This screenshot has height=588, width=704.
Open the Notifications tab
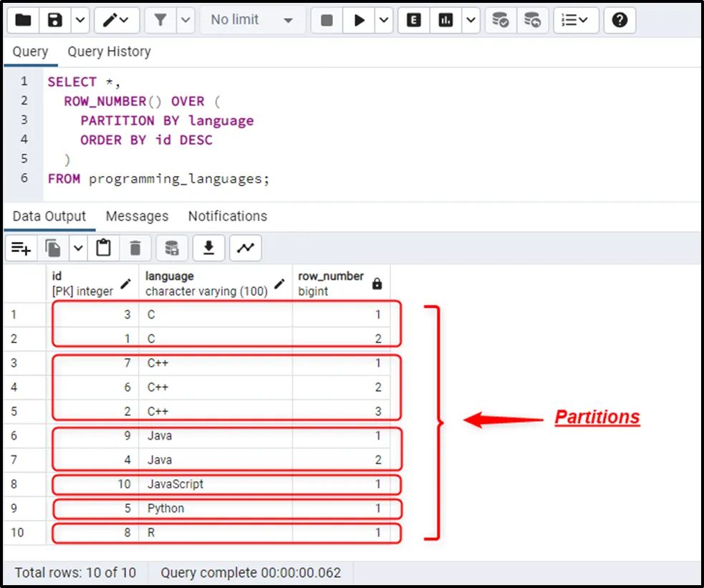[x=227, y=216]
